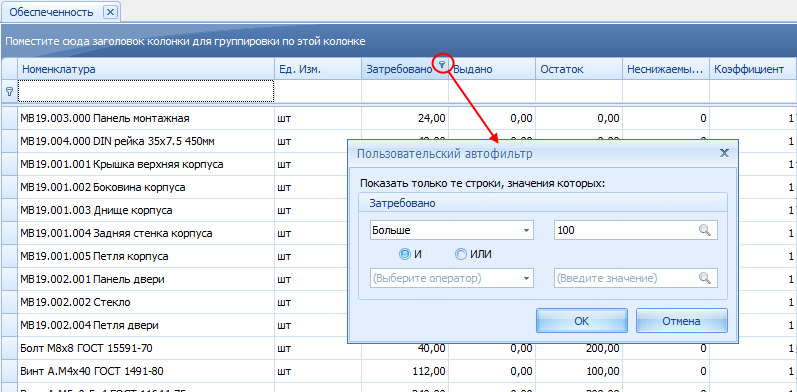Sort by Номенклатура column header
The height and width of the screenshot is (392, 797).
pos(146,69)
